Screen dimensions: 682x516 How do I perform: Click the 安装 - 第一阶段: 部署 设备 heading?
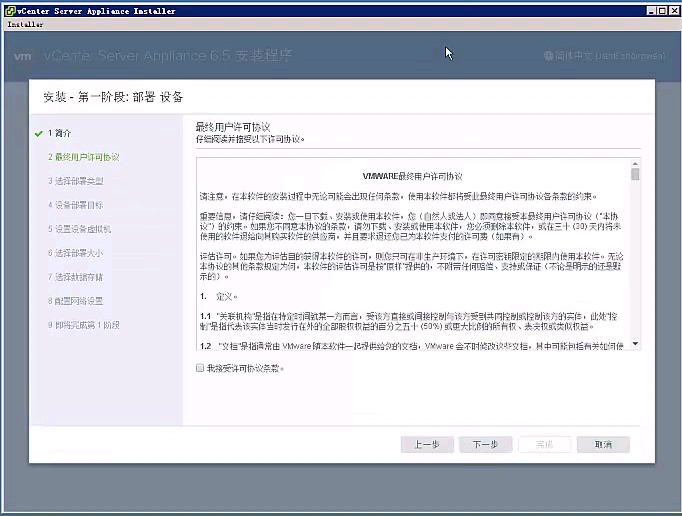point(113,97)
